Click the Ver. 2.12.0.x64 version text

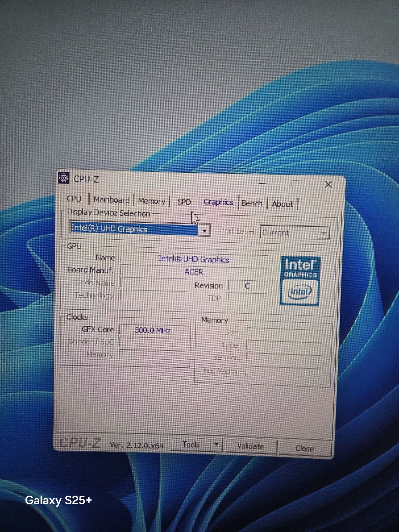pos(137,445)
